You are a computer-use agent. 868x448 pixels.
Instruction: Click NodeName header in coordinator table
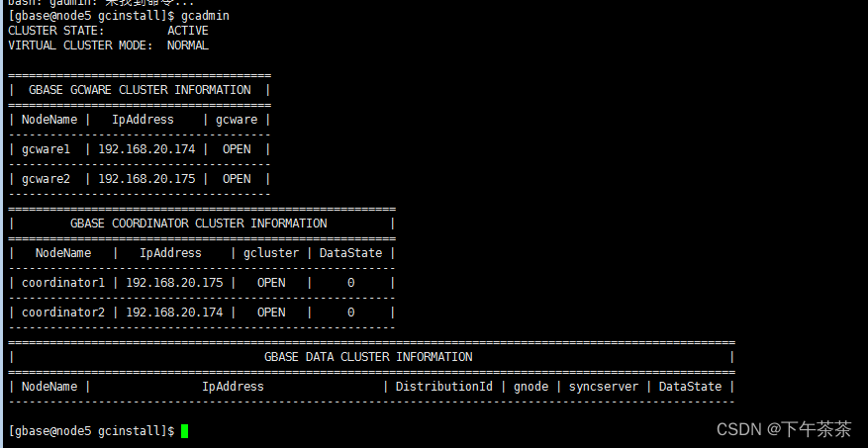point(63,253)
